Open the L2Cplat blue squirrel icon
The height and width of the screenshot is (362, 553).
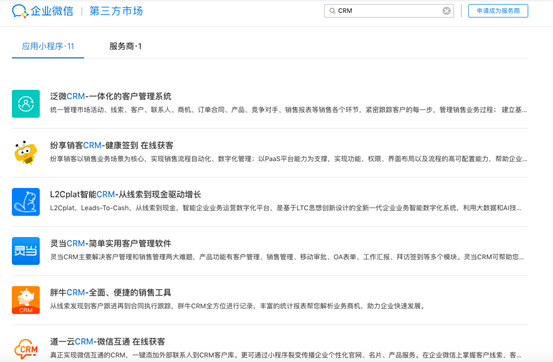(x=26, y=202)
